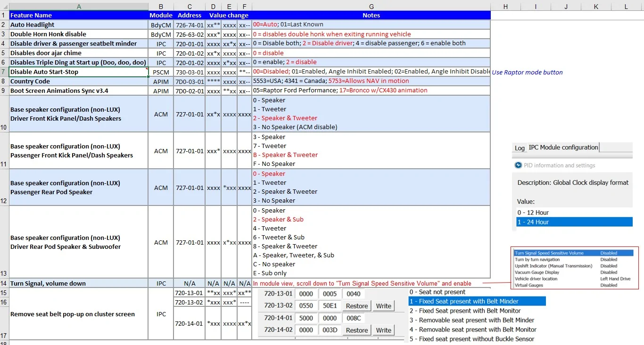Image resolution: width=644 pixels, height=345 pixels.
Task: Open the IPC Module configuration tab
Action: point(563,148)
